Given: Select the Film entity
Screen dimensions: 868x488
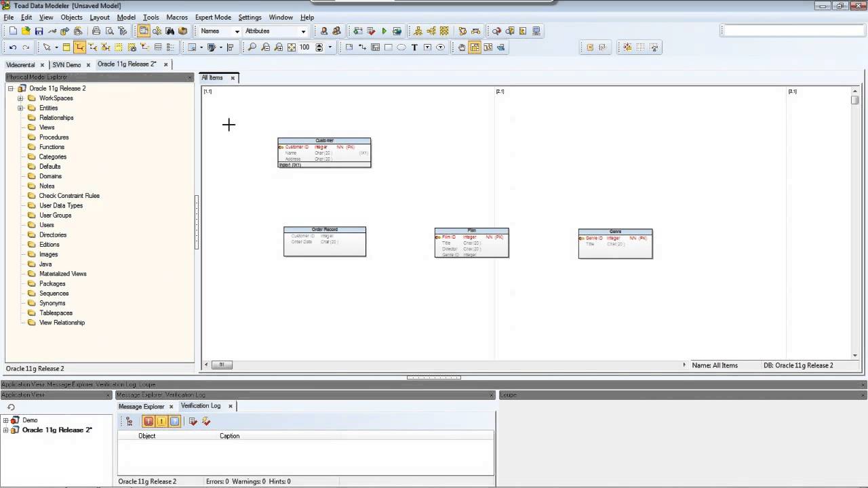Looking at the screenshot, I should pyautogui.click(x=472, y=243).
